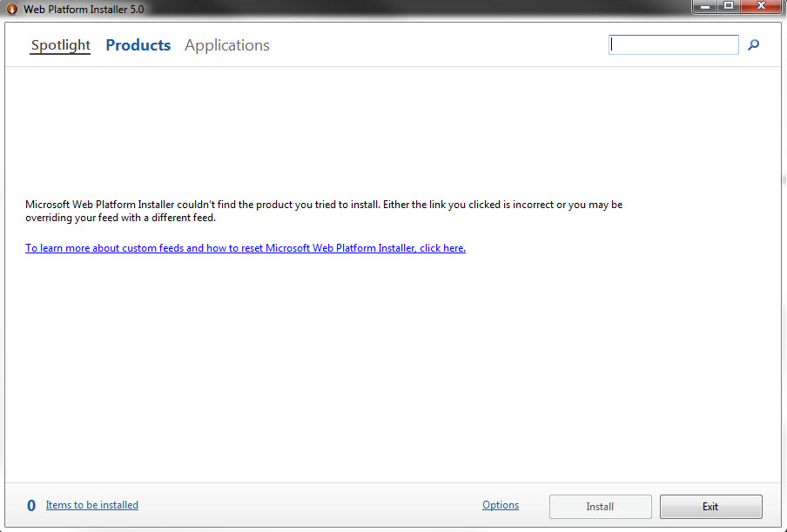Image resolution: width=787 pixels, height=532 pixels.
Task: Select the Applications tab
Action: [x=227, y=45]
